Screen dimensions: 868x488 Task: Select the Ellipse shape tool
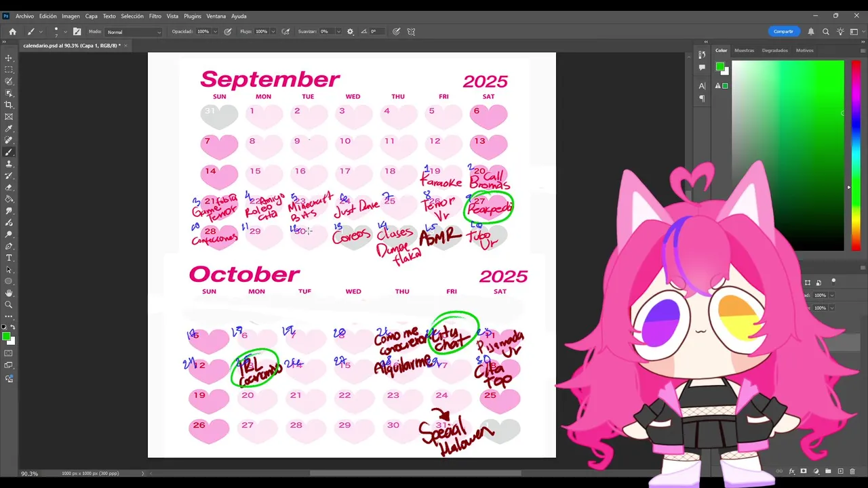pyautogui.click(x=9, y=281)
